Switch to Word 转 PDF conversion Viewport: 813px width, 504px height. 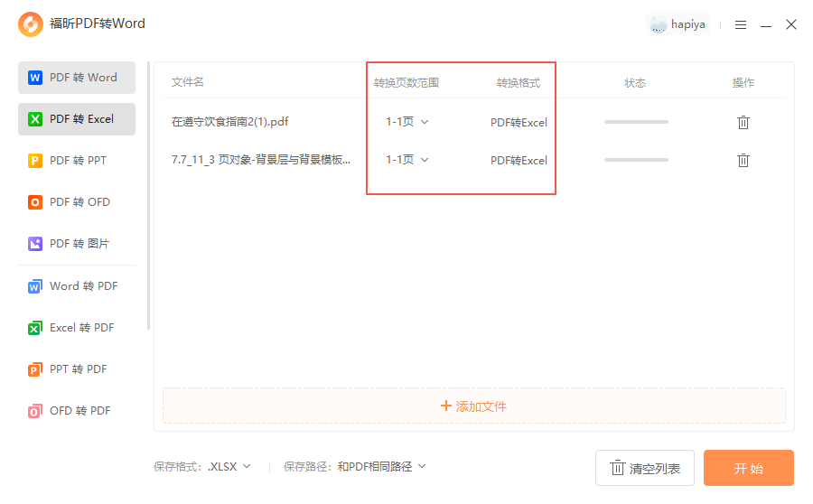(77, 286)
